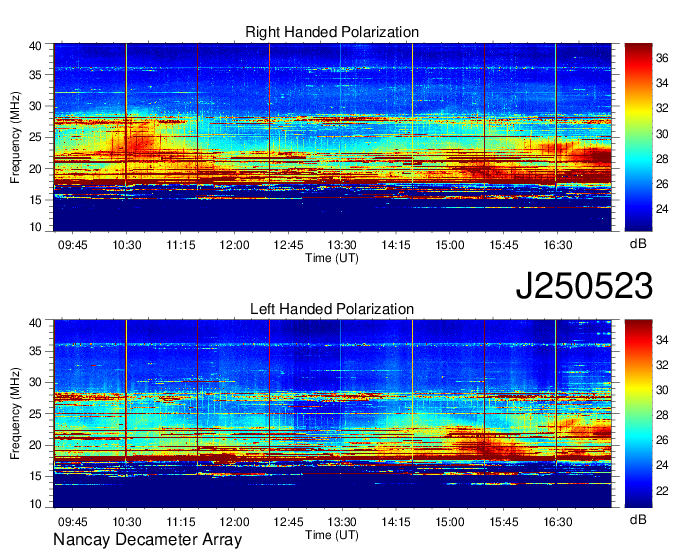The image size is (680, 552).
Task: Click the "34" value on the Left Handed colorbar
Action: (x=662, y=340)
